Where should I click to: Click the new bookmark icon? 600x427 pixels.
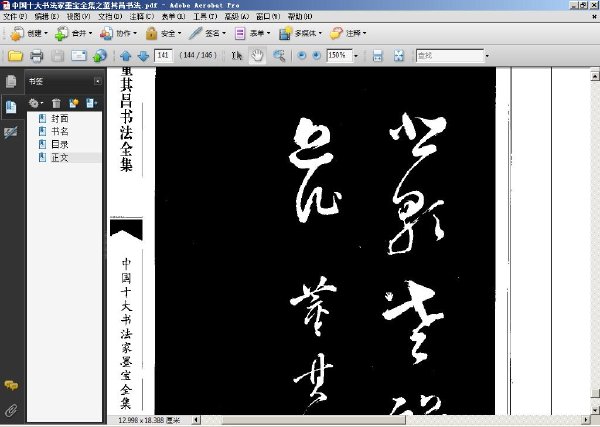pyautogui.click(x=73, y=103)
